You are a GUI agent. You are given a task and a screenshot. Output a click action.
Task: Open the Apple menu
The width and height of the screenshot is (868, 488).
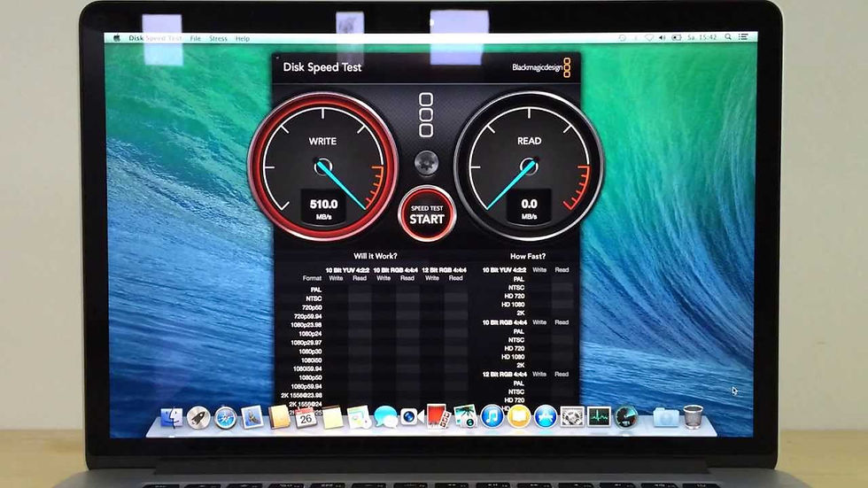point(117,38)
